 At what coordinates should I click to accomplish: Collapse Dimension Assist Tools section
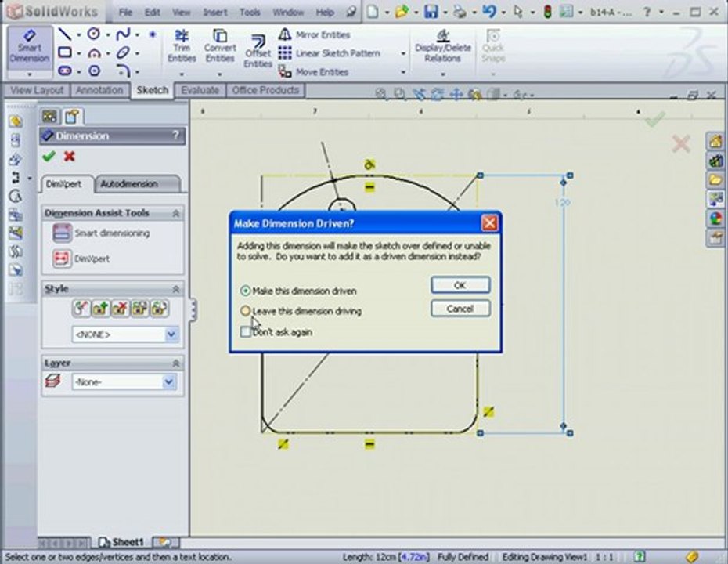coord(176,213)
